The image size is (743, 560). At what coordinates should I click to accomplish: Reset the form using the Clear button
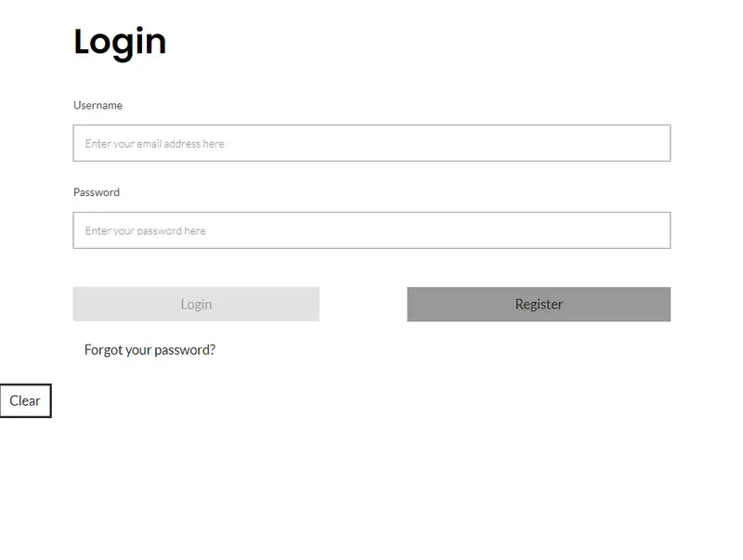point(25,401)
